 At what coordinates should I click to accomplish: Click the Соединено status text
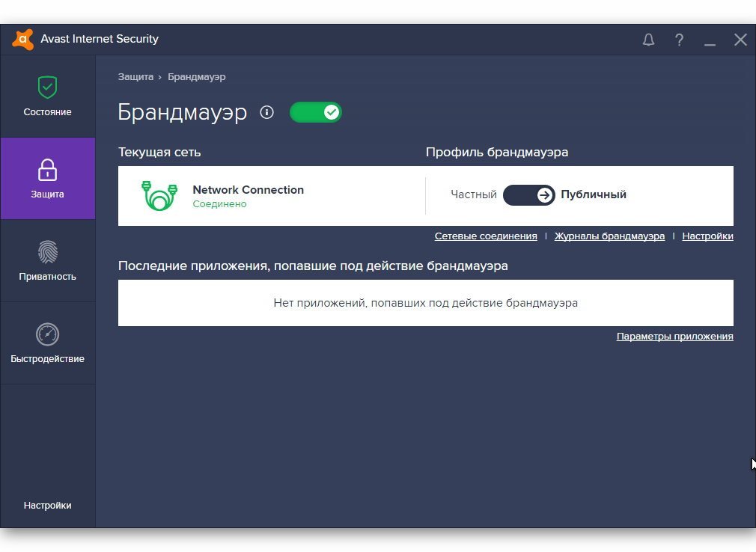219,203
